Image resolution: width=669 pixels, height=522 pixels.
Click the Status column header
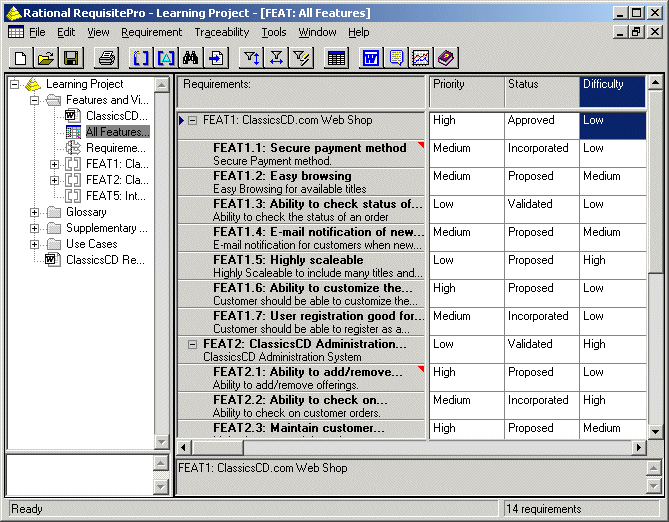tap(542, 92)
